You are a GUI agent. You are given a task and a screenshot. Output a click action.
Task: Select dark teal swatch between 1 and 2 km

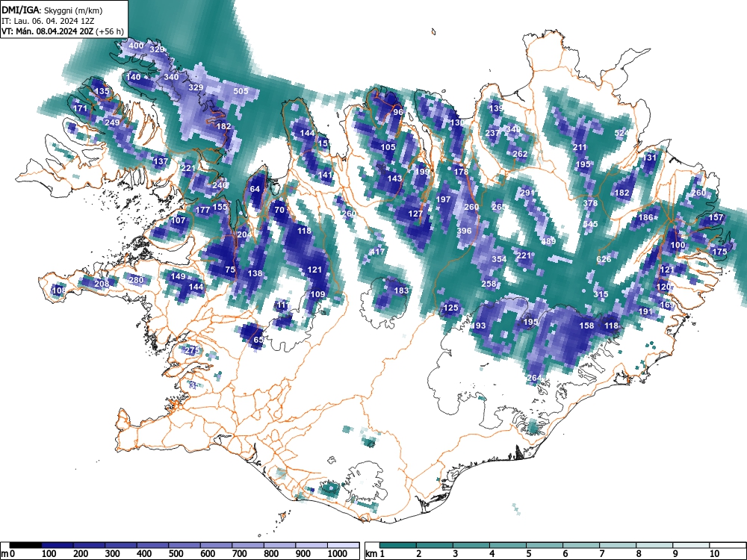click(398, 545)
